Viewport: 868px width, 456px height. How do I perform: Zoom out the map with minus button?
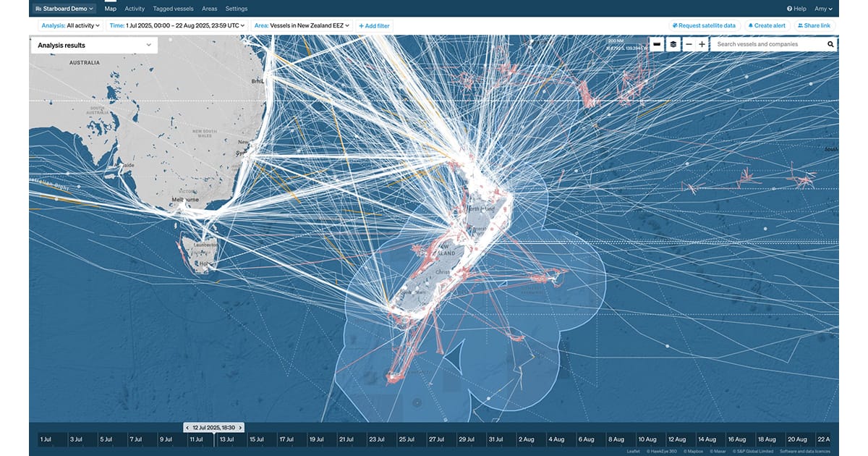point(689,44)
